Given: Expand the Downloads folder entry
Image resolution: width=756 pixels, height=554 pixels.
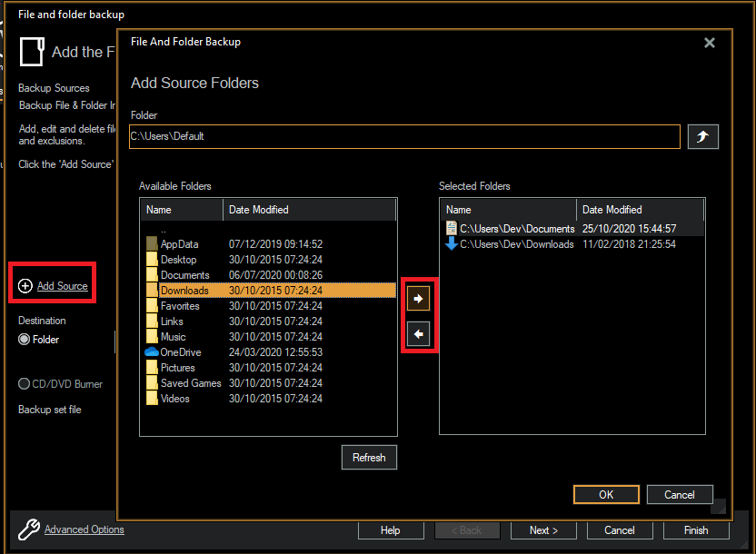Looking at the screenshot, I should click(185, 290).
